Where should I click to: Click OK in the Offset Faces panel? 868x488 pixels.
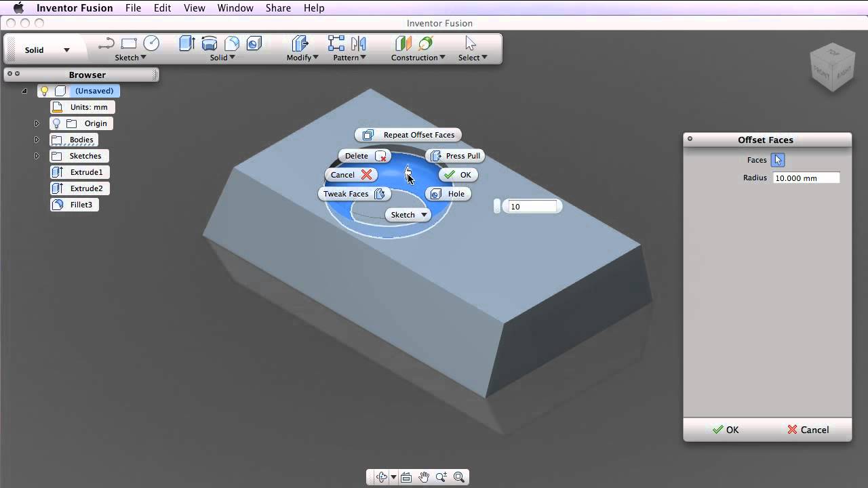(726, 430)
